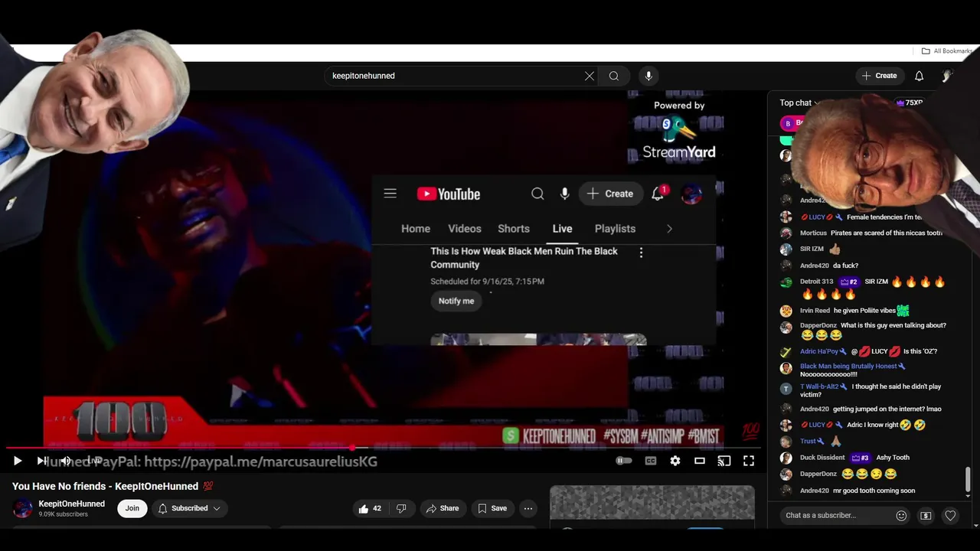
Task: Send a heart reaction in chat
Action: point(950,515)
